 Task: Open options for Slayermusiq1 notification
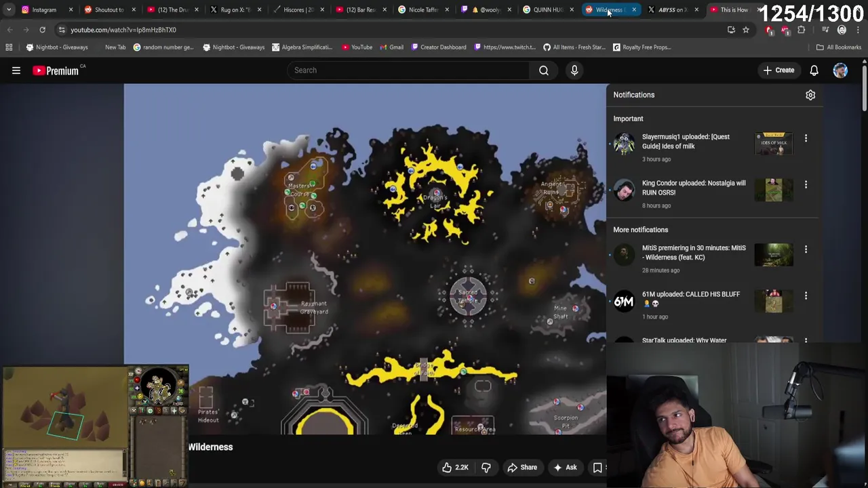(x=806, y=138)
